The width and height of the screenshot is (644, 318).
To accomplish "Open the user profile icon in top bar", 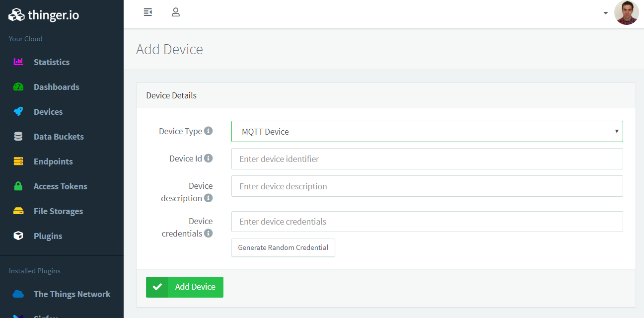I will pos(175,12).
